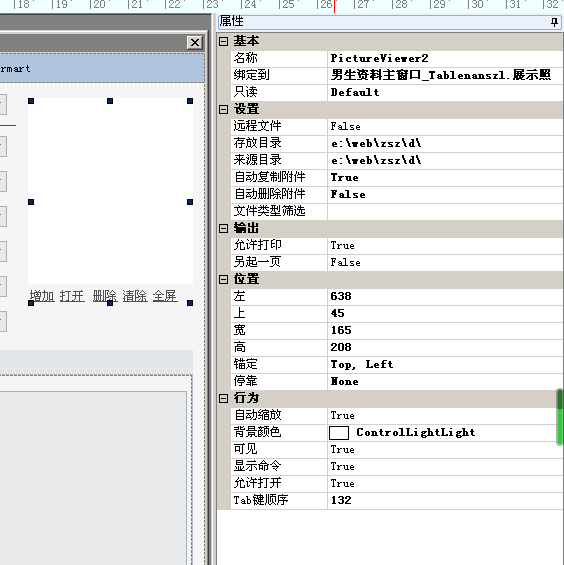
Task: Collapse the 输出 property group
Action: pos(223,228)
